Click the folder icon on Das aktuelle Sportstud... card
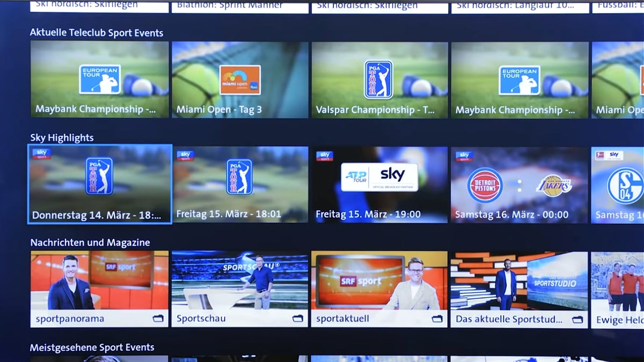 [x=577, y=320]
